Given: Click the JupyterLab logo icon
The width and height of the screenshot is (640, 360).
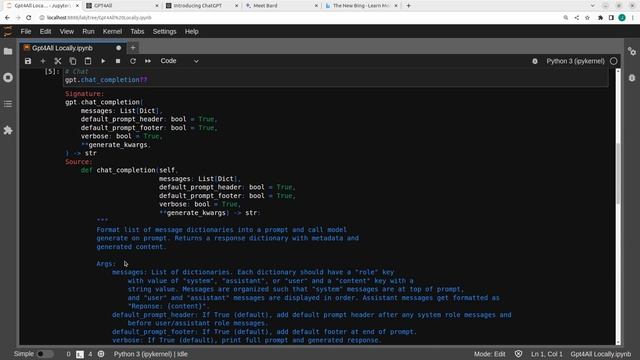Looking at the screenshot, I should (x=8, y=31).
